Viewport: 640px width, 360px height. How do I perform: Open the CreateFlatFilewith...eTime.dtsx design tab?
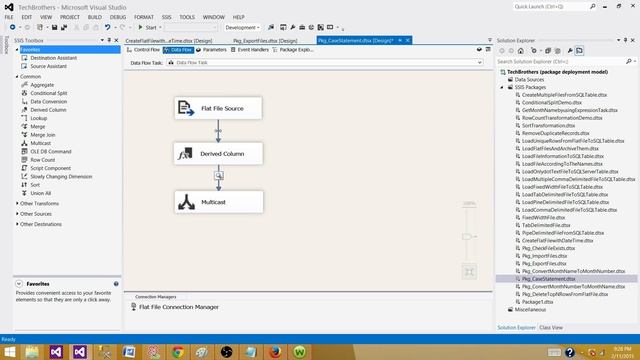point(169,41)
